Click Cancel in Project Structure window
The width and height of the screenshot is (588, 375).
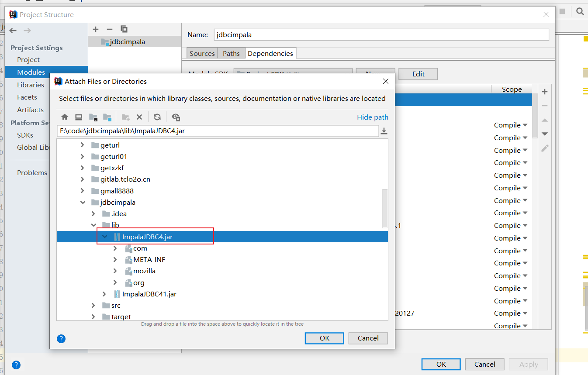pyautogui.click(x=485, y=364)
